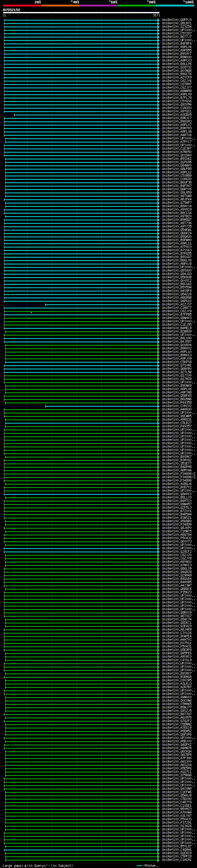Select the UniRef100_A9P855 label
Image resolution: width=197 pixels, height=868 pixels.
pos(177,50)
